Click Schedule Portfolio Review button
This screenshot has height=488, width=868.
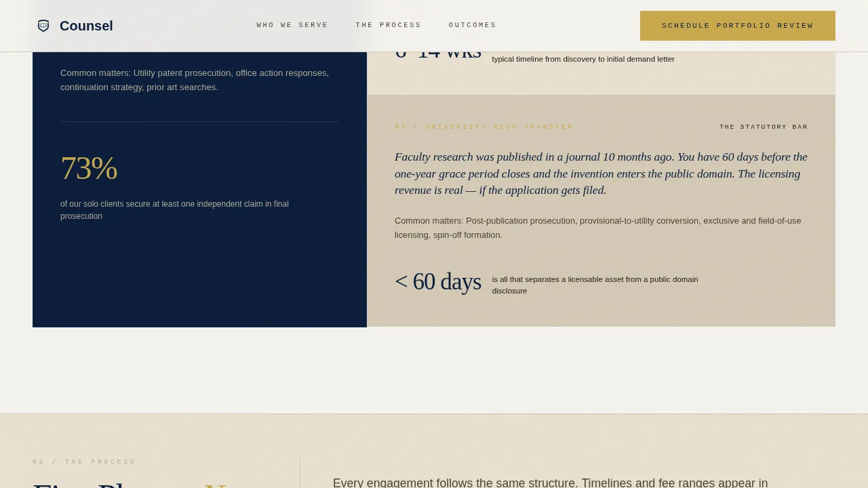tap(738, 26)
